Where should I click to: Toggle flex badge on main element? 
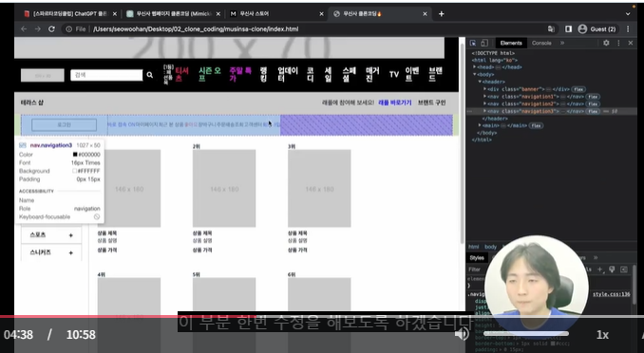536,125
